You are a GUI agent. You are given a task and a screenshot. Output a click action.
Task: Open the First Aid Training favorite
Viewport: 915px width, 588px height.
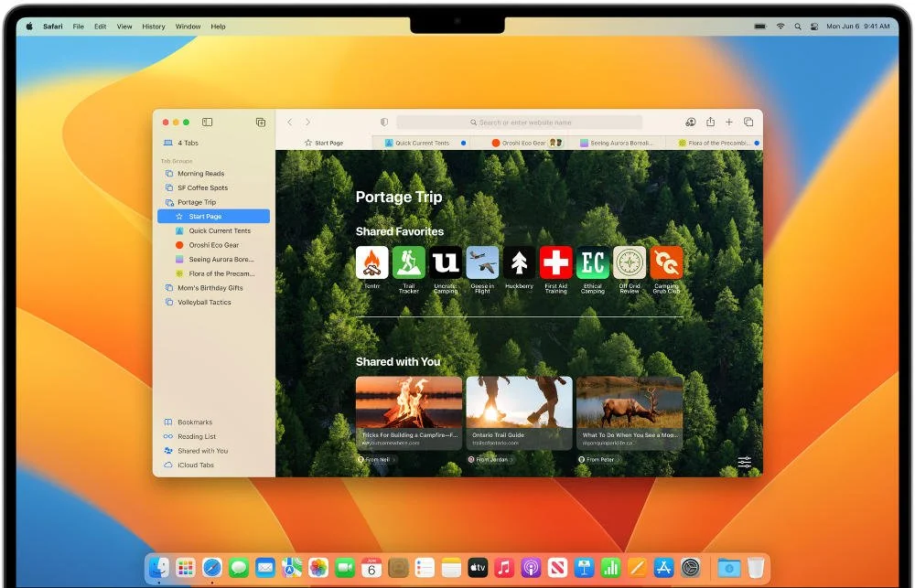[x=555, y=262]
